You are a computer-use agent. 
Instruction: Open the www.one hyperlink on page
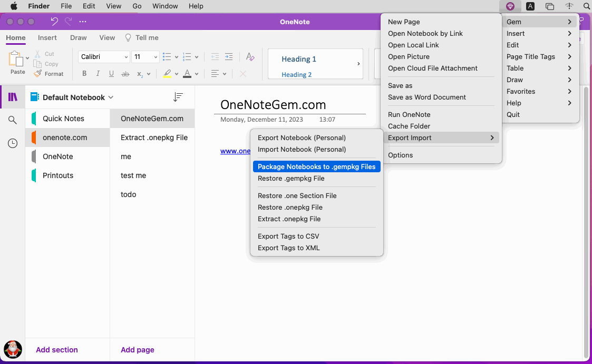(x=235, y=151)
